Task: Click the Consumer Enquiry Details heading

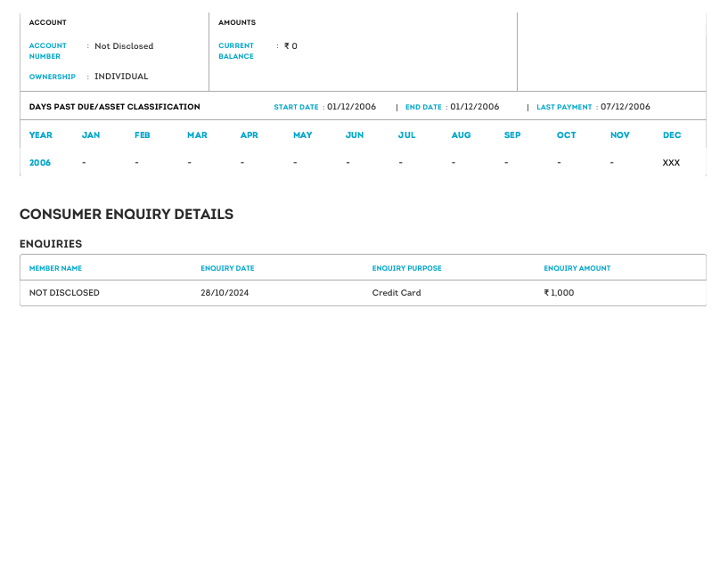Action: coord(127,215)
